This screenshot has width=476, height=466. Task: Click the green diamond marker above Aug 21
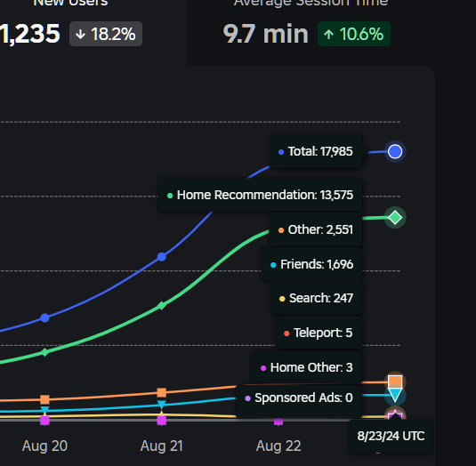[162, 305]
